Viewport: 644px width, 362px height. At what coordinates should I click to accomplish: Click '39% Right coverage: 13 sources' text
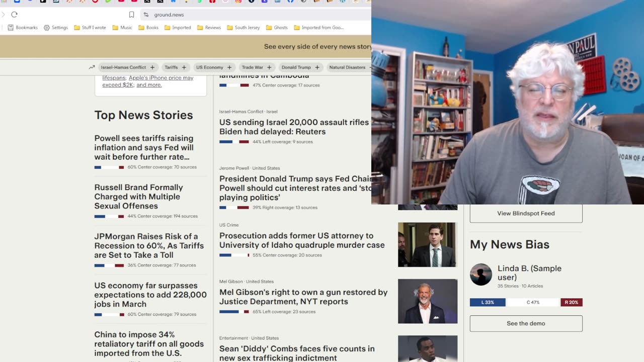click(285, 208)
